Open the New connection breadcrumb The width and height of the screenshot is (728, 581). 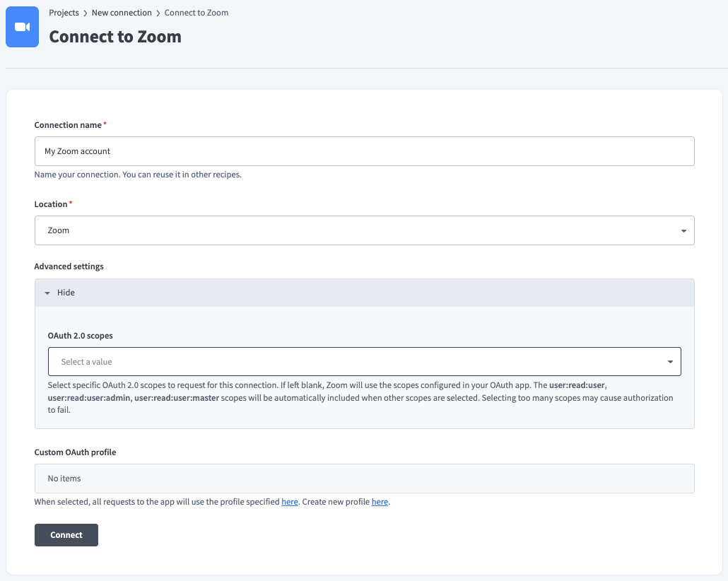(122, 13)
